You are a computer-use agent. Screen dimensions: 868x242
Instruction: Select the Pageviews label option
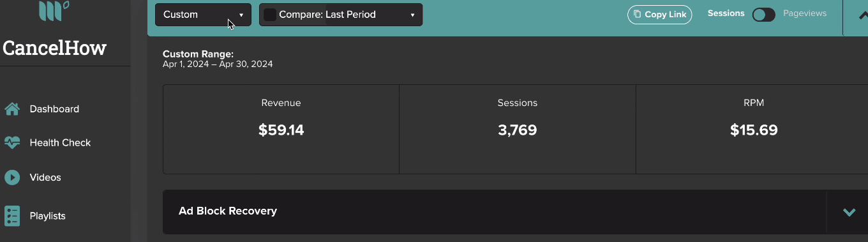805,13
